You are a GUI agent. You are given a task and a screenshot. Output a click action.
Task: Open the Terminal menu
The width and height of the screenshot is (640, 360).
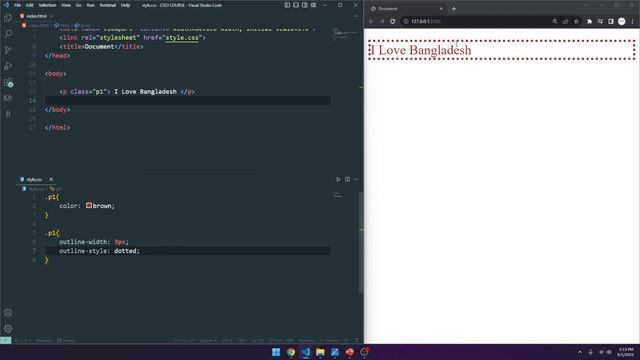108,5
